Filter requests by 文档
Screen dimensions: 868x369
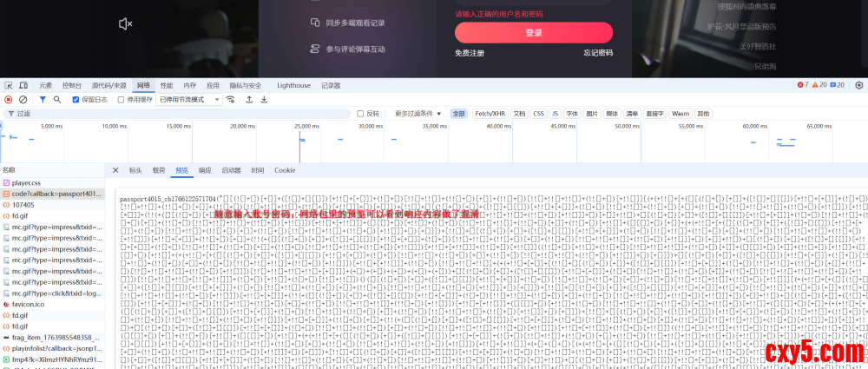[519, 114]
